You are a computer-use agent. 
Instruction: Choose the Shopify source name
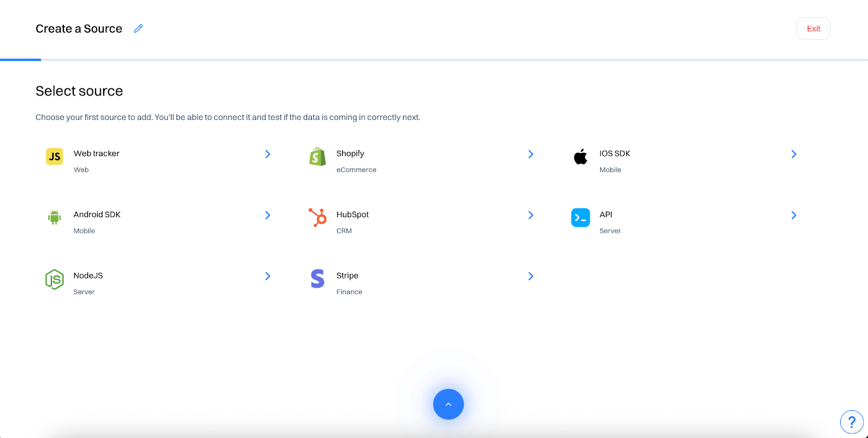pyautogui.click(x=350, y=154)
